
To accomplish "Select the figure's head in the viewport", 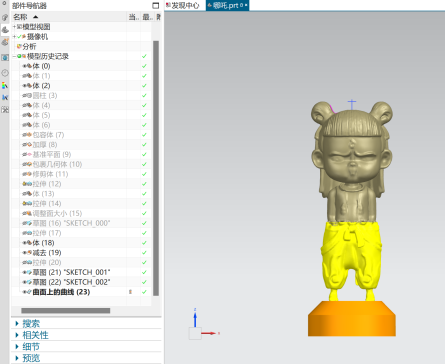I will 352,147.
